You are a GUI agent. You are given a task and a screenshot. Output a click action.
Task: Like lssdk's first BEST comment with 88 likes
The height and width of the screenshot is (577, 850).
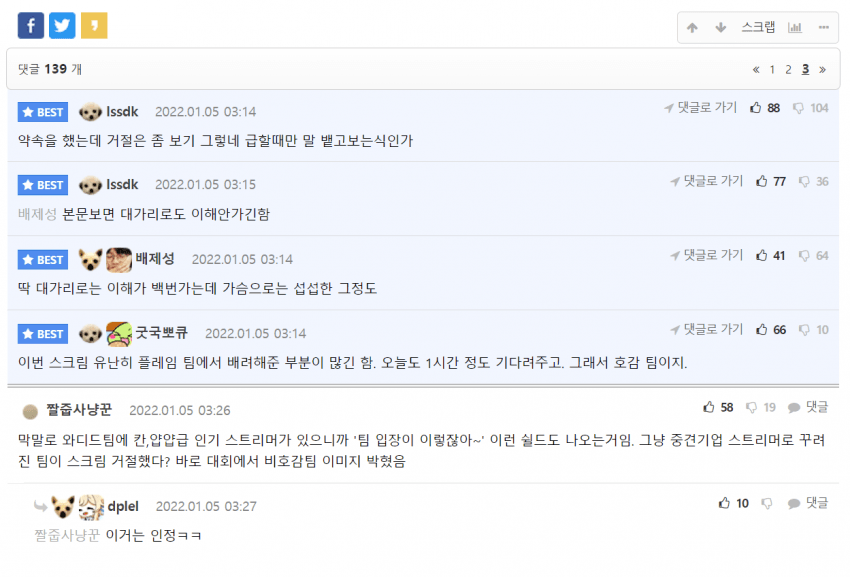point(764,108)
